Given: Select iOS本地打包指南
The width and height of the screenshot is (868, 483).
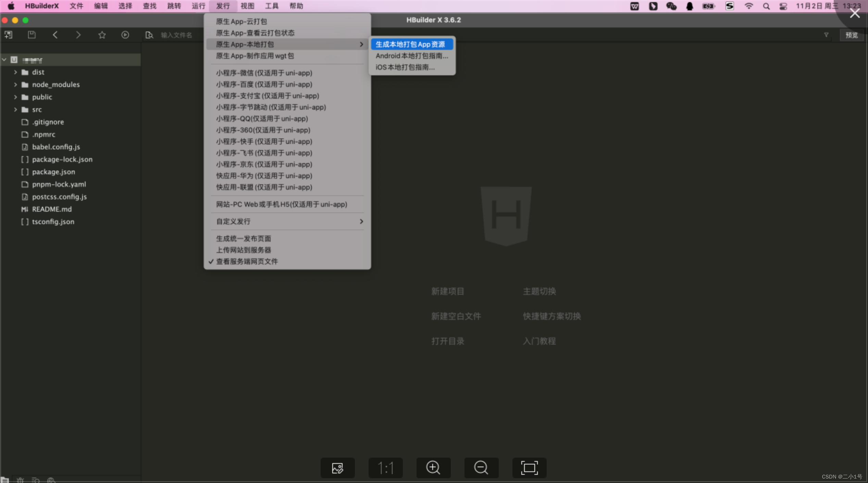Looking at the screenshot, I should coord(412,67).
